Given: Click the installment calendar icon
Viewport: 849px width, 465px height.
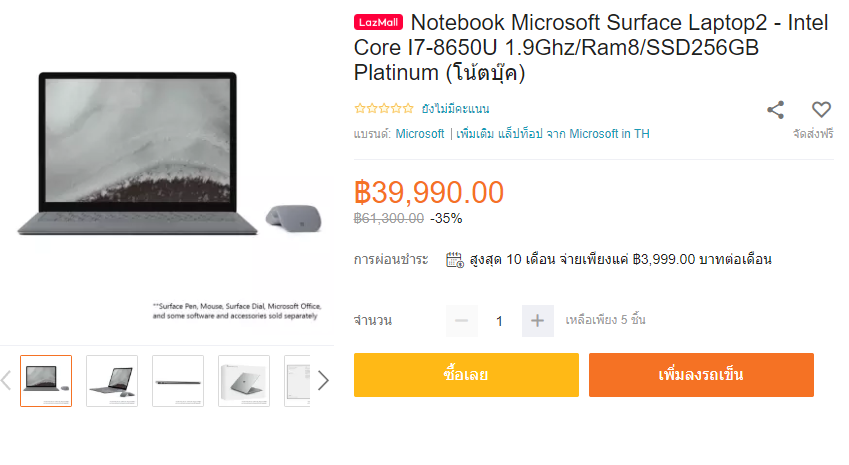Looking at the screenshot, I should 454,260.
